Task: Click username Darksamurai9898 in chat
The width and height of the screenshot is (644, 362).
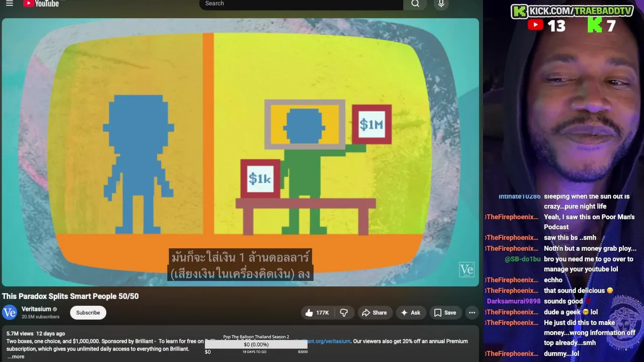Action: pyautogui.click(x=514, y=301)
